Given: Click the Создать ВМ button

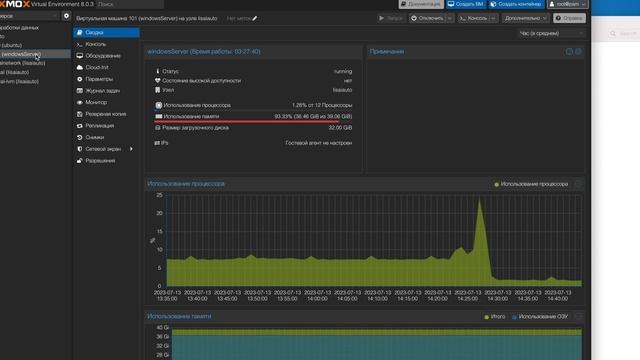Looking at the screenshot, I should click(465, 4).
